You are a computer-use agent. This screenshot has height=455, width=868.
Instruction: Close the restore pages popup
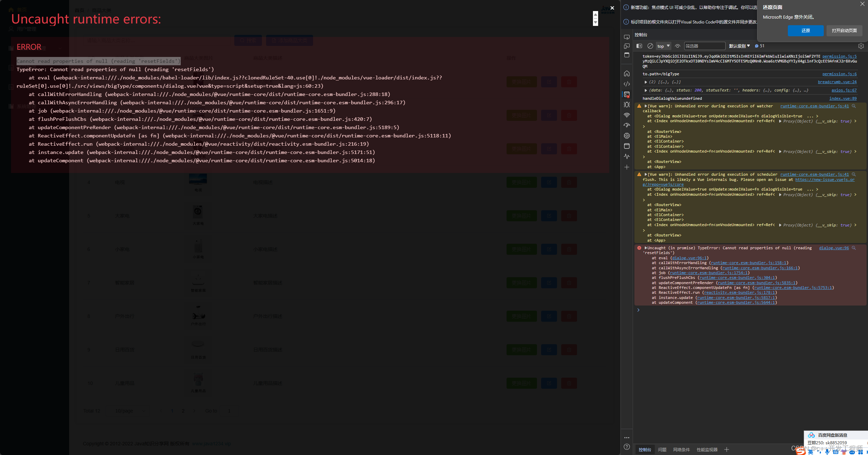point(862,4)
